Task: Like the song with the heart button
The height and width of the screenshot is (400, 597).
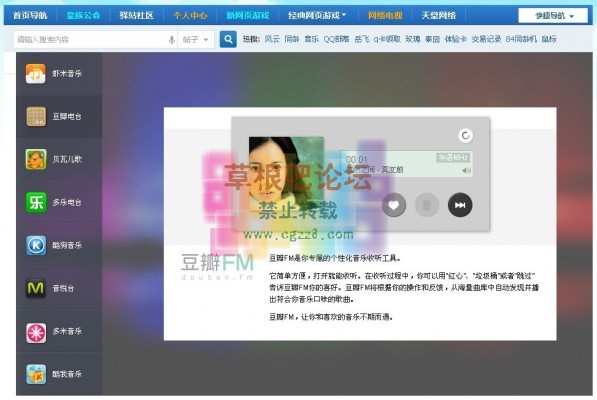Action: point(394,205)
